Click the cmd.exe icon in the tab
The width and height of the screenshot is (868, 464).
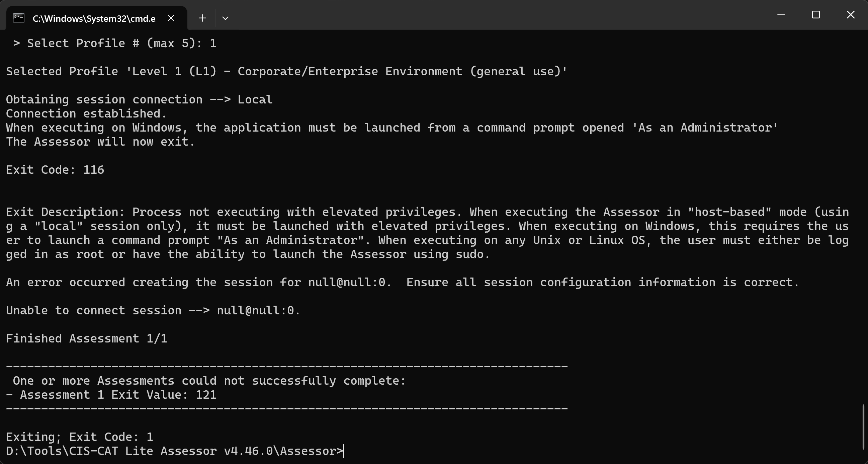[x=19, y=18]
